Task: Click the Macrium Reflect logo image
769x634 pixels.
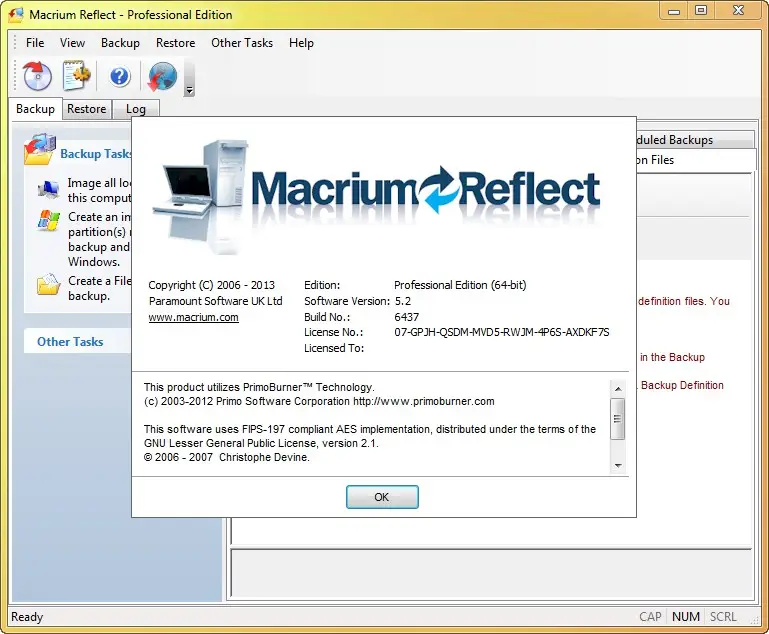Action: pos(376,196)
